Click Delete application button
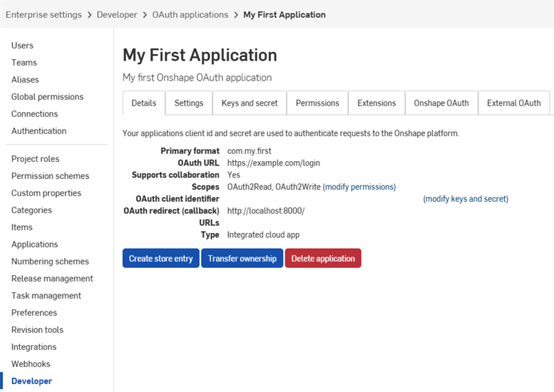 (323, 258)
